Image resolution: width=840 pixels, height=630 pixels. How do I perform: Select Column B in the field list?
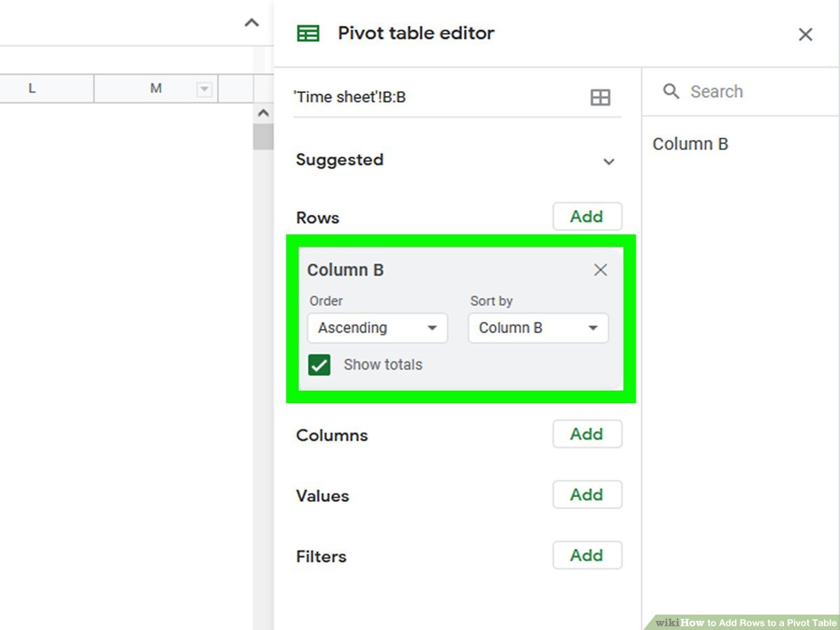[690, 144]
